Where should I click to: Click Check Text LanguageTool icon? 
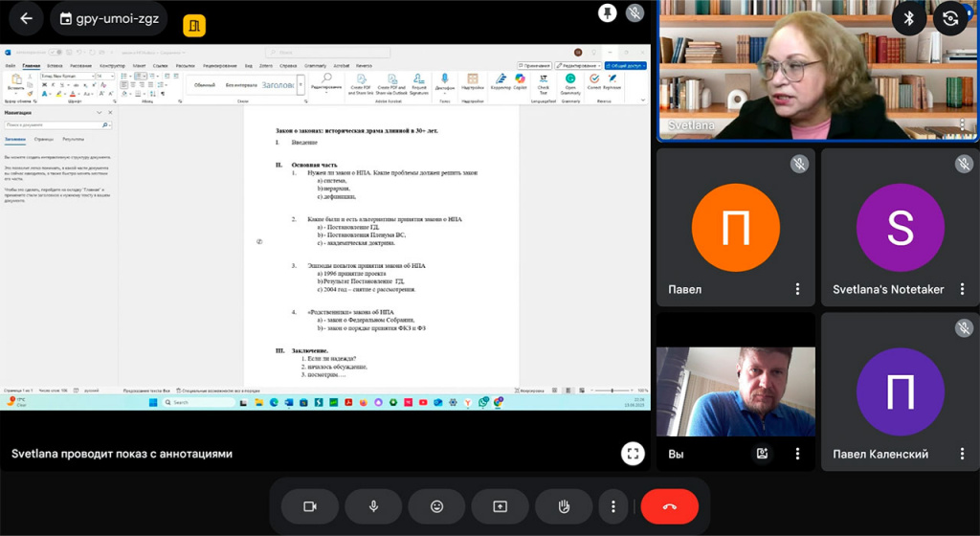(x=544, y=83)
